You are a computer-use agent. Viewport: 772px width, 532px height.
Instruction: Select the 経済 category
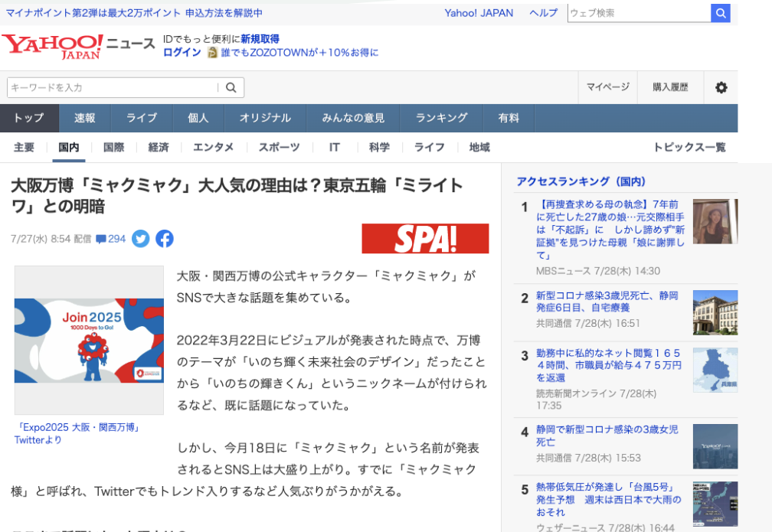159,147
